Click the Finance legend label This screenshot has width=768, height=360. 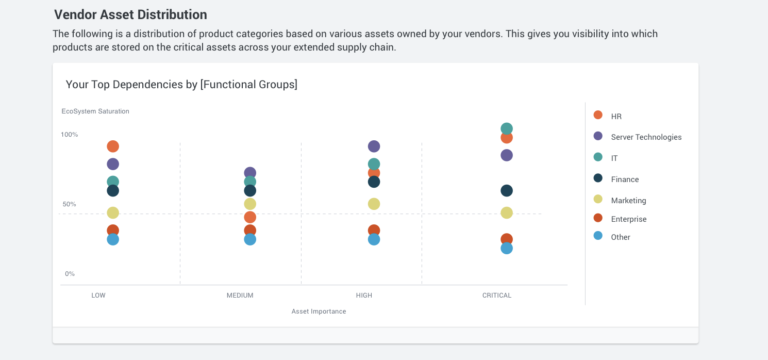click(624, 179)
